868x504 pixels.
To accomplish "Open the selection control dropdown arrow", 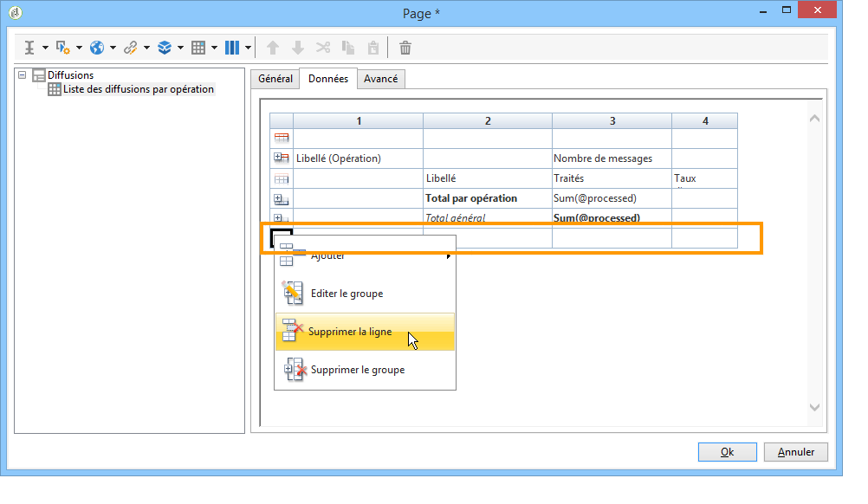I will [x=79, y=48].
